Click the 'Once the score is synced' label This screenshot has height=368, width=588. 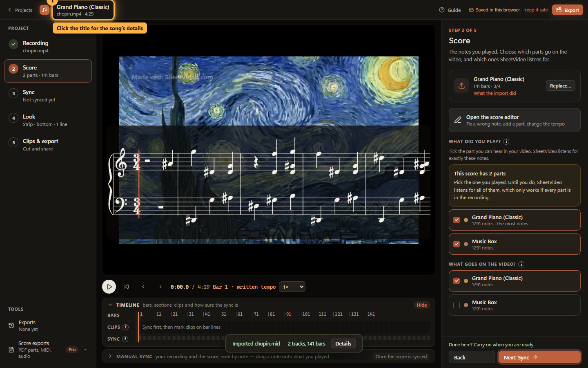(401, 357)
